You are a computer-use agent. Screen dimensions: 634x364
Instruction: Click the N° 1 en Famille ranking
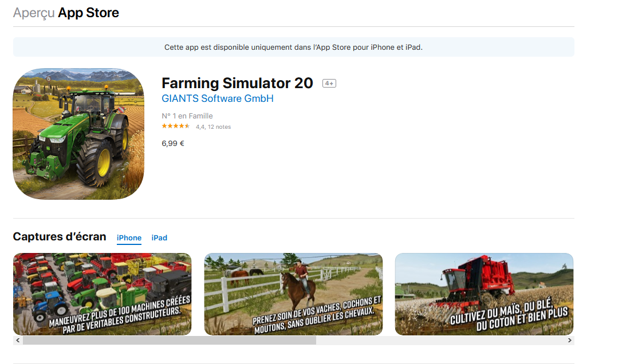coord(187,116)
